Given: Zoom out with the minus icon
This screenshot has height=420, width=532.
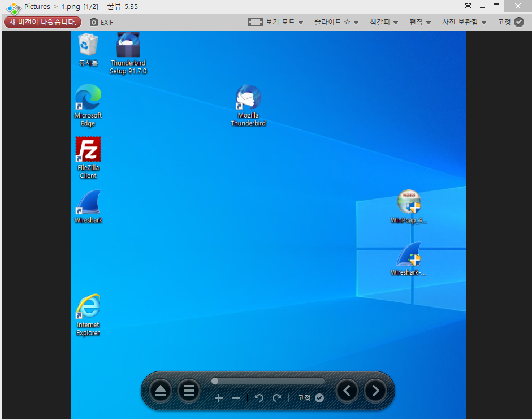Looking at the screenshot, I should (x=236, y=398).
